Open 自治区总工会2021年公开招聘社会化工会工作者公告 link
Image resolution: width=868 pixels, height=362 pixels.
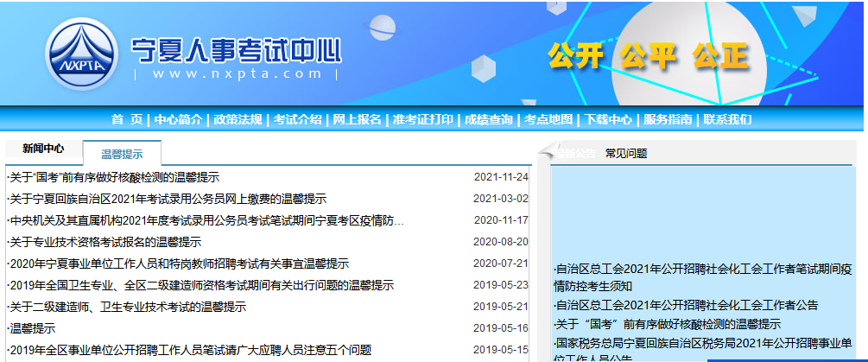pyautogui.click(x=686, y=305)
